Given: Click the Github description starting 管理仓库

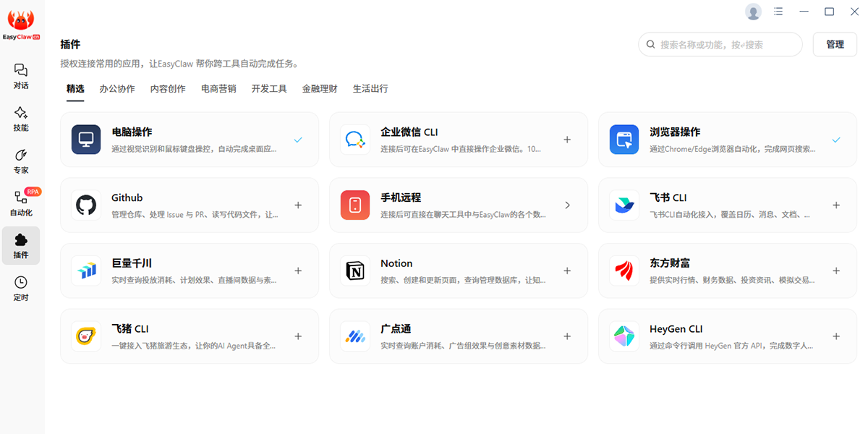Looking at the screenshot, I should coord(195,215).
